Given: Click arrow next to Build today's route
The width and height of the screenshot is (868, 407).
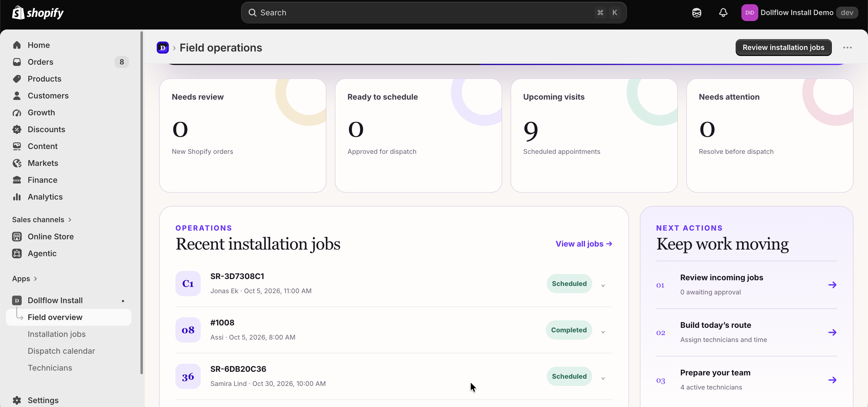Looking at the screenshot, I should [x=832, y=332].
